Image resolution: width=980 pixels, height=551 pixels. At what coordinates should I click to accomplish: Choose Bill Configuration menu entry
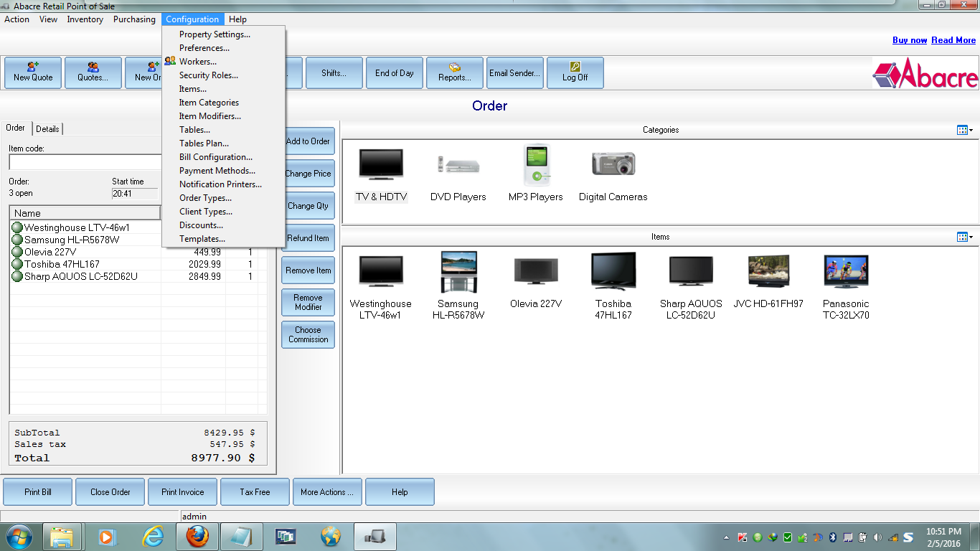224,157
